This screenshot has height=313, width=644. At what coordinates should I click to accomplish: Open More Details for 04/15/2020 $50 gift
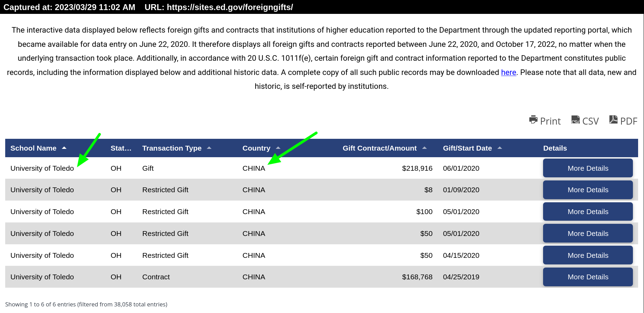tap(588, 255)
